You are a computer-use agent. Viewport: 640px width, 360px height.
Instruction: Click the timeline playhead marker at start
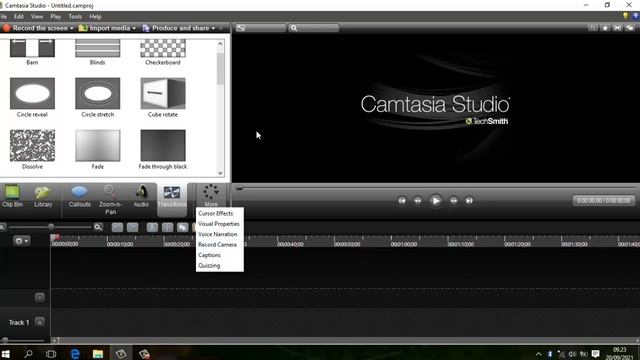click(x=56, y=237)
